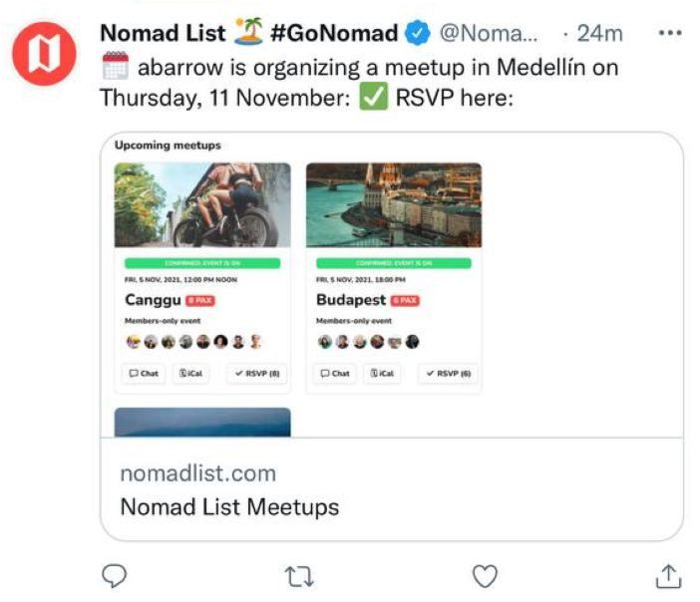
Task: Click the Chat button under Budapest
Action: (x=335, y=374)
